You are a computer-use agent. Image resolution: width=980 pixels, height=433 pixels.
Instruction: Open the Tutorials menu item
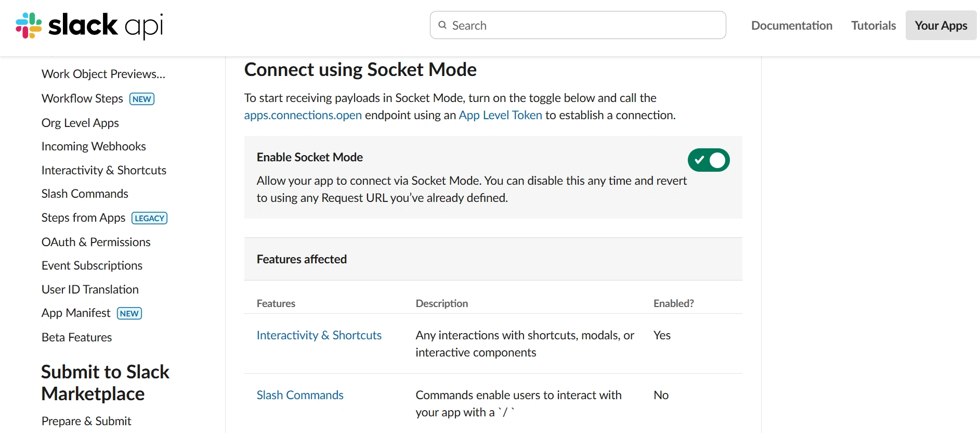coord(873,26)
